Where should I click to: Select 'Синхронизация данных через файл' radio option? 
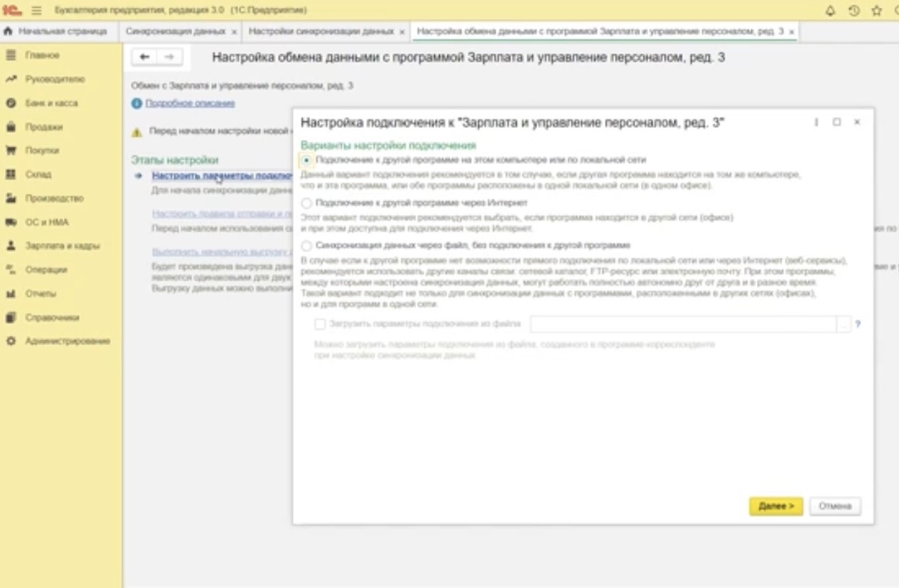[306, 246]
